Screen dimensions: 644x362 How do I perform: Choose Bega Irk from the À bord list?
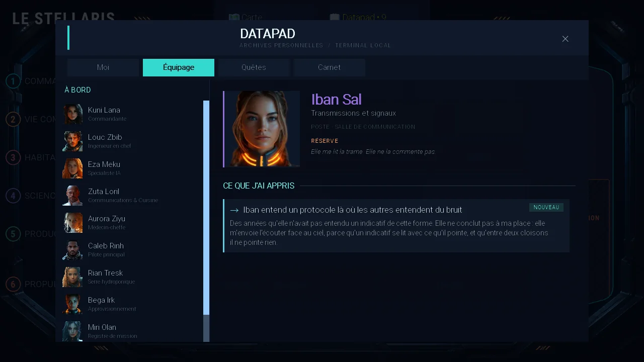point(131,304)
